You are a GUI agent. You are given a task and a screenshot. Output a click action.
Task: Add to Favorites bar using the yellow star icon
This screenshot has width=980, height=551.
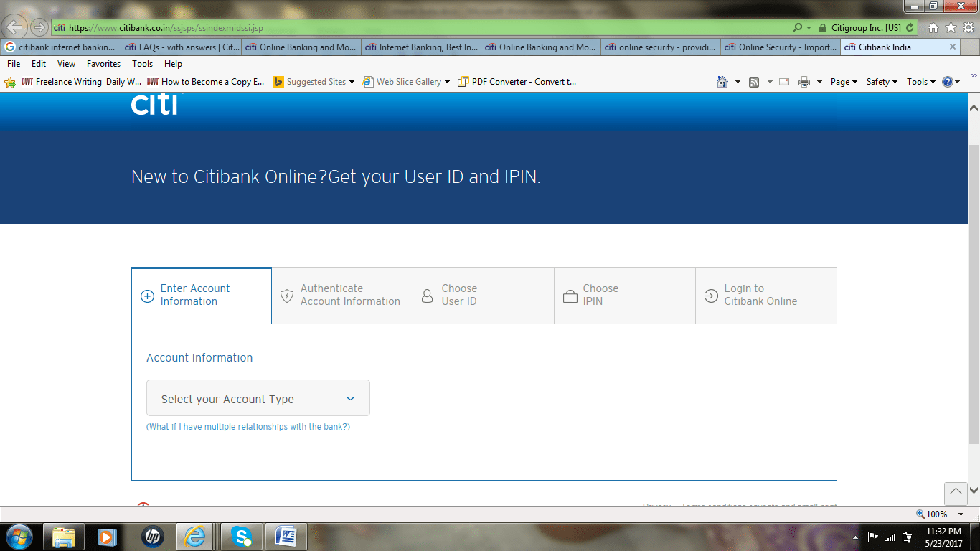tap(10, 82)
